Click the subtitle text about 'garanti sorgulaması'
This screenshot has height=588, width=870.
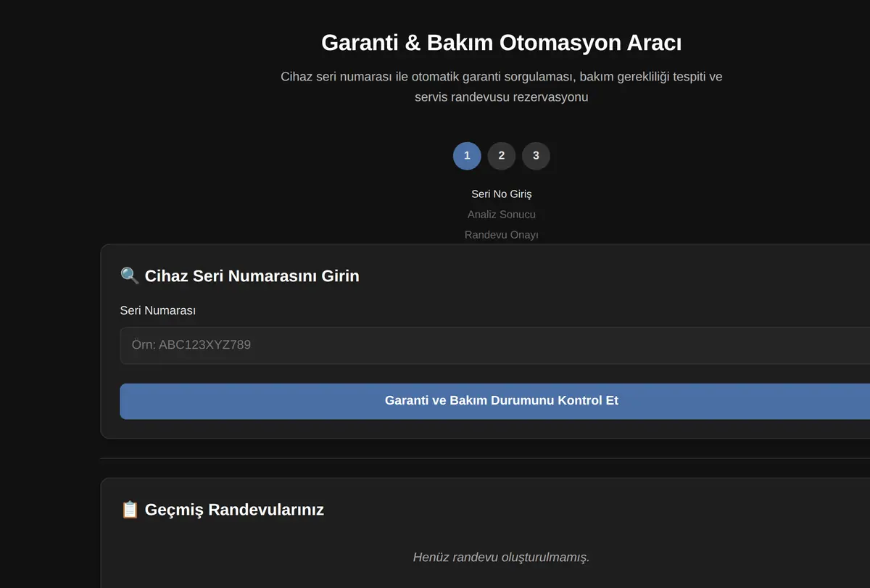click(x=502, y=86)
